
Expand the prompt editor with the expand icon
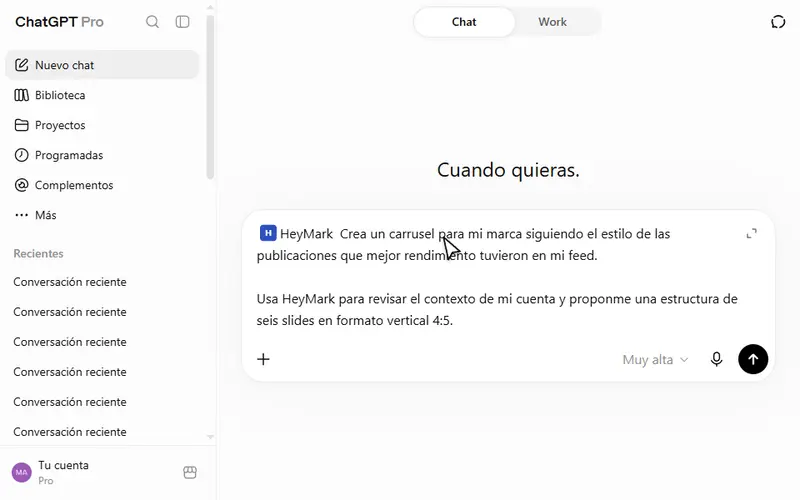click(751, 234)
